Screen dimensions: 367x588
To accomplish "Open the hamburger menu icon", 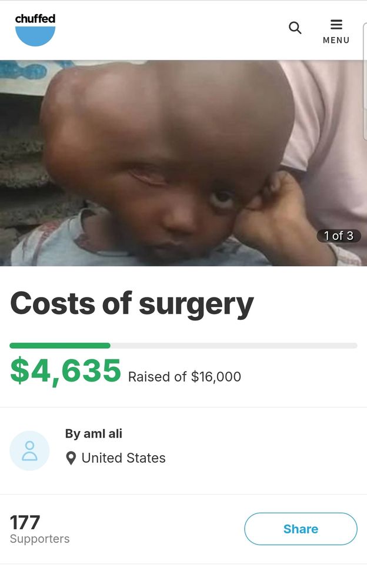I will tap(336, 24).
